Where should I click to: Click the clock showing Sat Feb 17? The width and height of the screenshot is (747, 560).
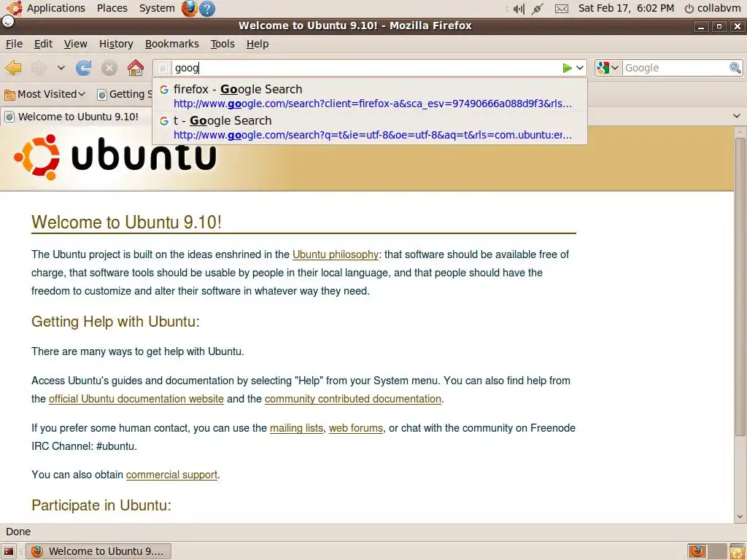coord(626,8)
